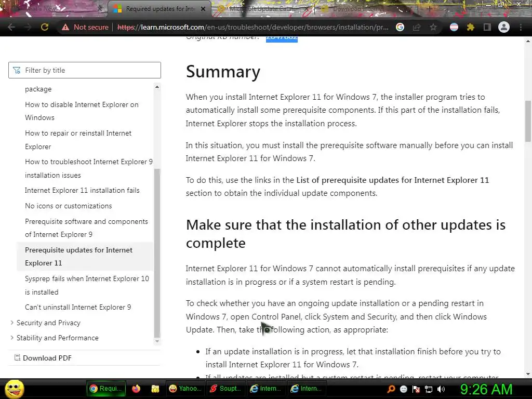Click the main page scrollbar thumb
532x399 pixels.
click(x=528, y=121)
